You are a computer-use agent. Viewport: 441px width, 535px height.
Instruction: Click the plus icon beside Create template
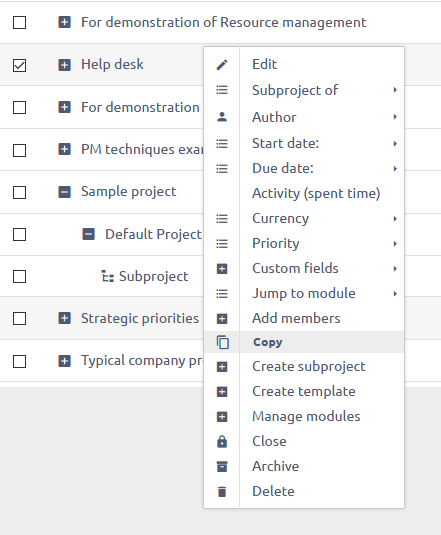[x=222, y=392]
